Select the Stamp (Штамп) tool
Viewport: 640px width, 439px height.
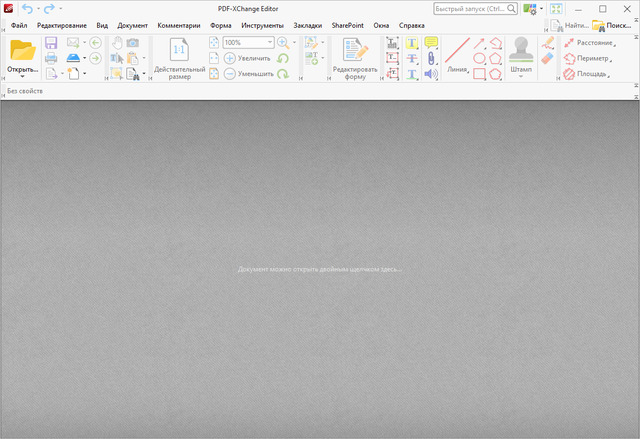(x=520, y=50)
